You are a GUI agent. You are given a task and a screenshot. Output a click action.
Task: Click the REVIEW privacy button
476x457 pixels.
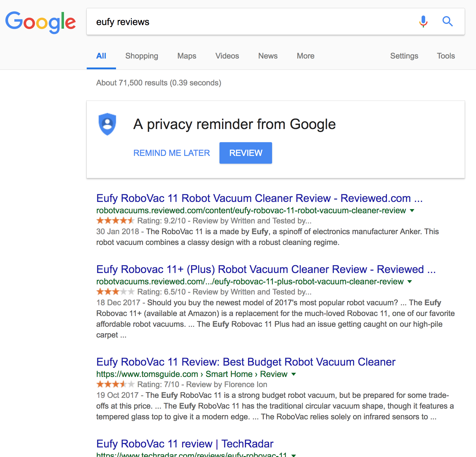[x=246, y=153]
